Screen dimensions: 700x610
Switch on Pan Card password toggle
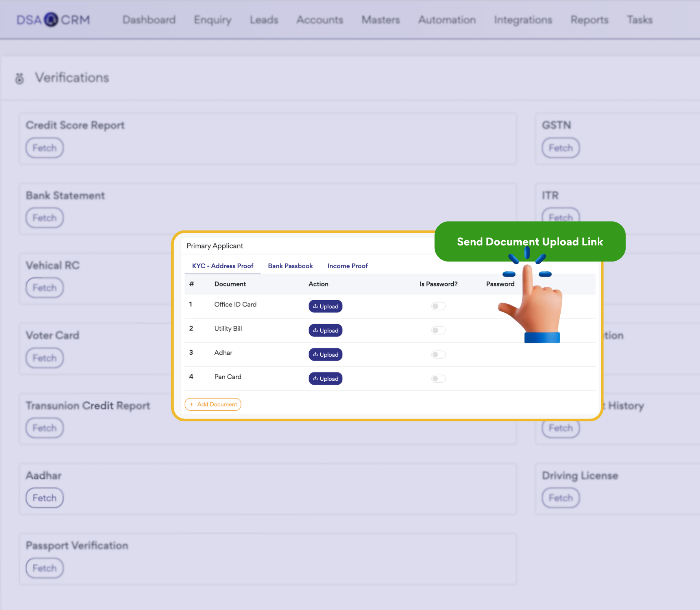click(438, 379)
